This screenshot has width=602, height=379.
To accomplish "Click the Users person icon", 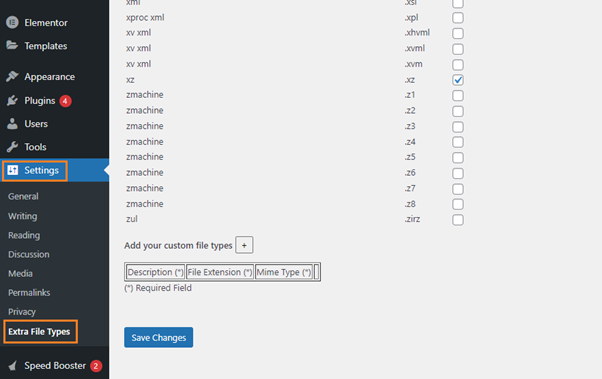I will (12, 124).
